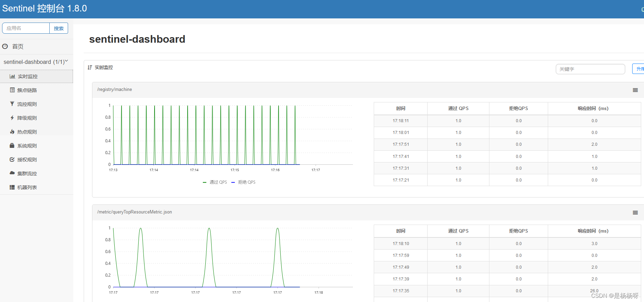
Task: Click 拒绝QPS header in /registry/machine table
Action: coord(519,108)
